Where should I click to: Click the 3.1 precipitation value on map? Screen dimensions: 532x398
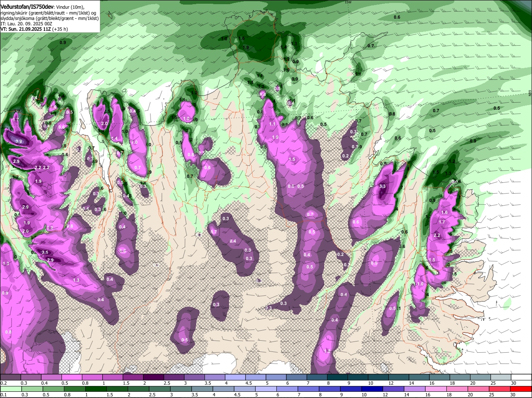click(45, 252)
